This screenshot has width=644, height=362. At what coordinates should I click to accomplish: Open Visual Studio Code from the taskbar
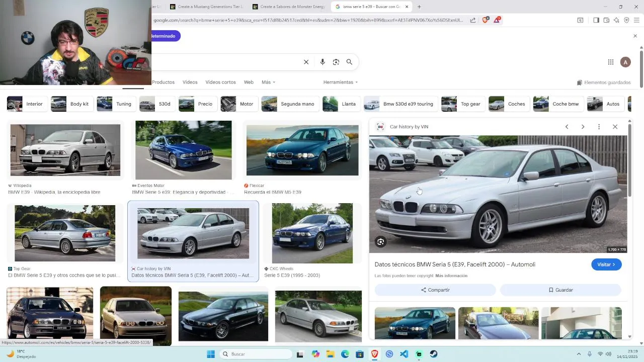click(404, 354)
